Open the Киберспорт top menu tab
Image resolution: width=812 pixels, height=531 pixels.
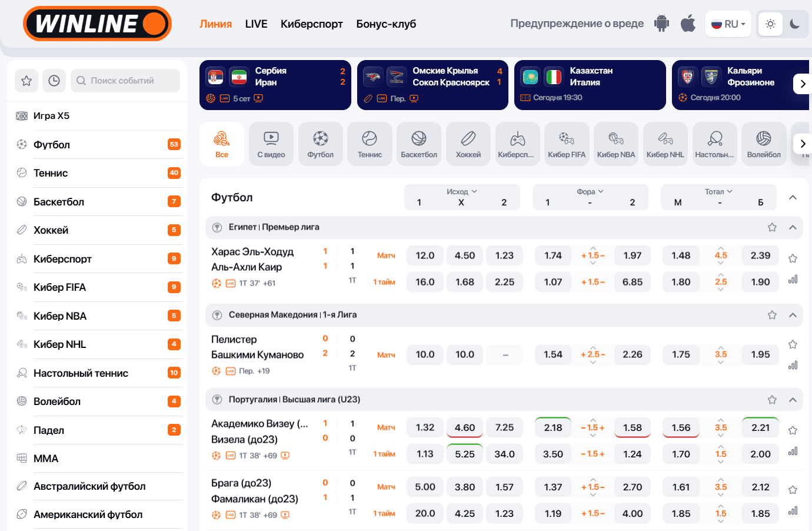tap(311, 24)
